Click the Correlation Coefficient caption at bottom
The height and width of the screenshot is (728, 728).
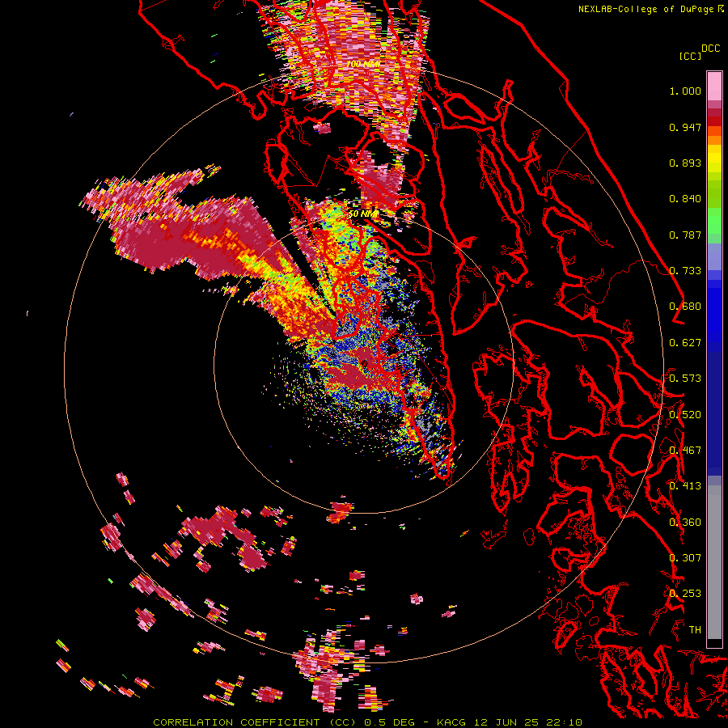(x=368, y=722)
